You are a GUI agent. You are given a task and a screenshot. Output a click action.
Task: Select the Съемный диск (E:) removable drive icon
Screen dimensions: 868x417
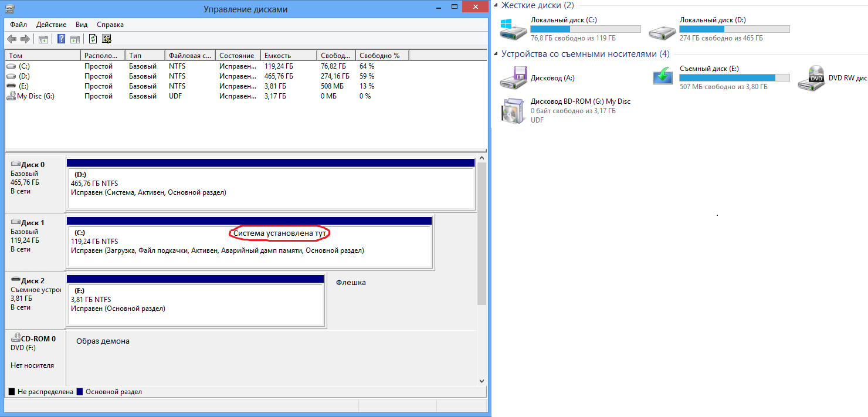tap(663, 77)
